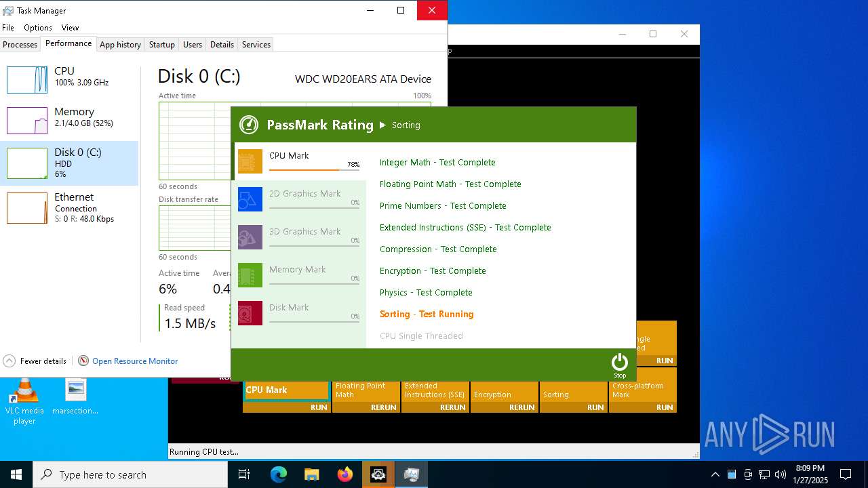This screenshot has height=488, width=868.
Task: Click 'Physics - Test Complete' line
Action: point(426,292)
